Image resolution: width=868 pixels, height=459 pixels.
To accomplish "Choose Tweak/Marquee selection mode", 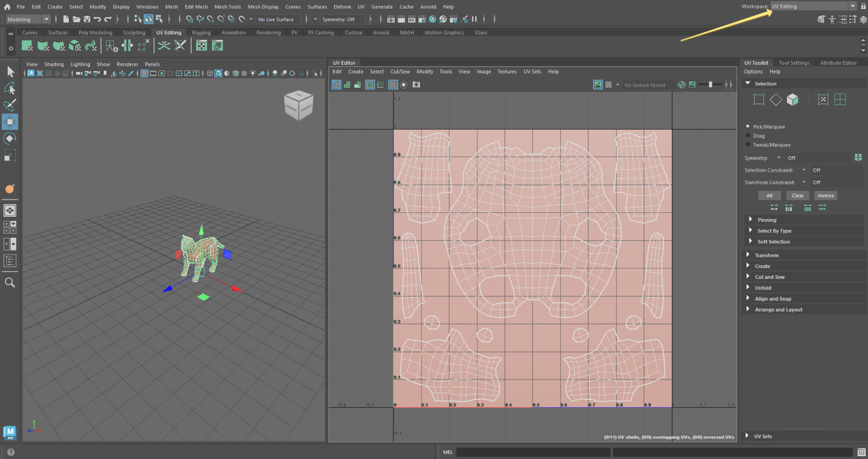I will click(748, 145).
